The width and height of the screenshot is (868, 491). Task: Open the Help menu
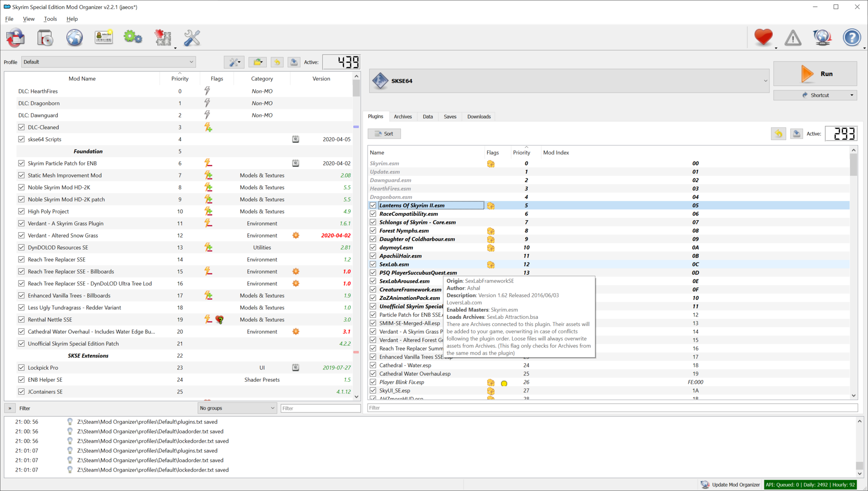tap(72, 19)
